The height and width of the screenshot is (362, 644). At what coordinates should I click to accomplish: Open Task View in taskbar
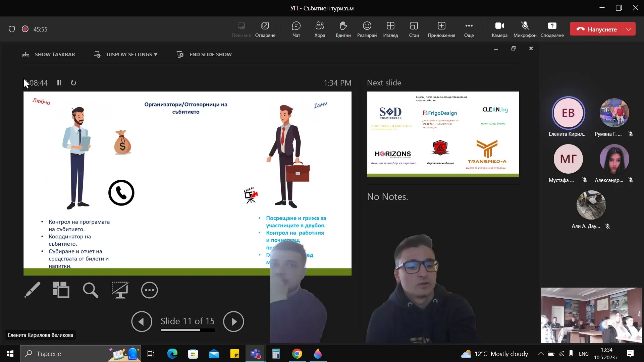coord(151,354)
